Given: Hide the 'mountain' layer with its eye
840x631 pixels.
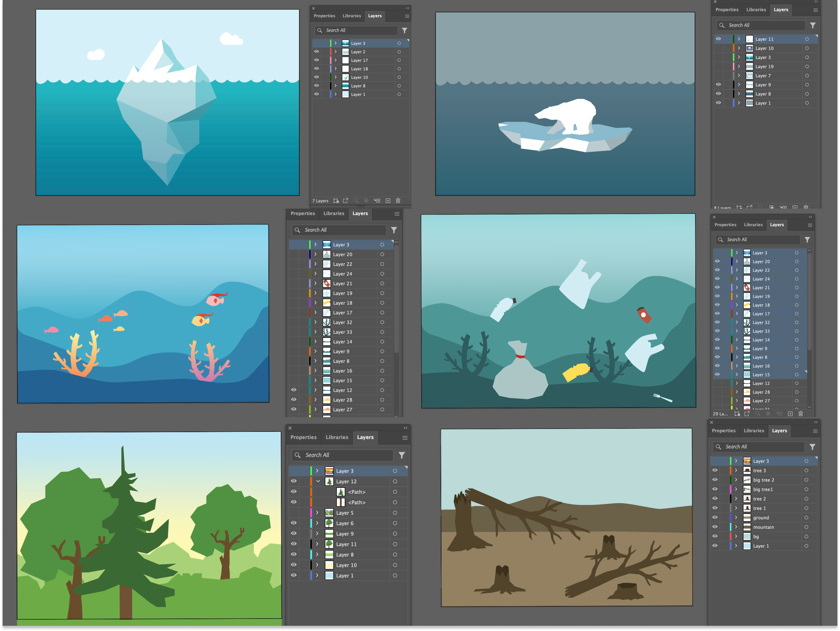Looking at the screenshot, I should tap(715, 527).
